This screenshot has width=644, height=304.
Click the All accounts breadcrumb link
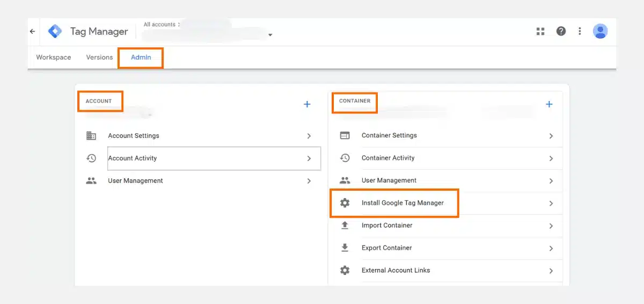(159, 25)
